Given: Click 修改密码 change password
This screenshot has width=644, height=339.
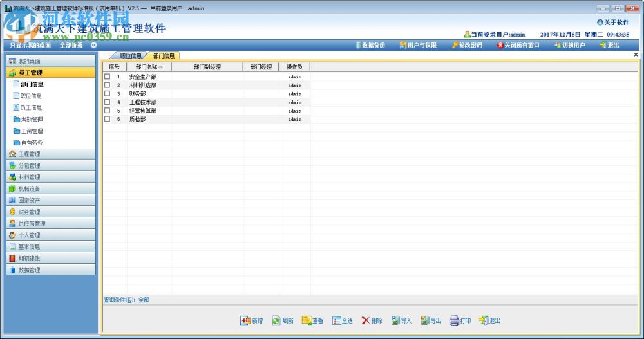Looking at the screenshot, I should tap(467, 45).
